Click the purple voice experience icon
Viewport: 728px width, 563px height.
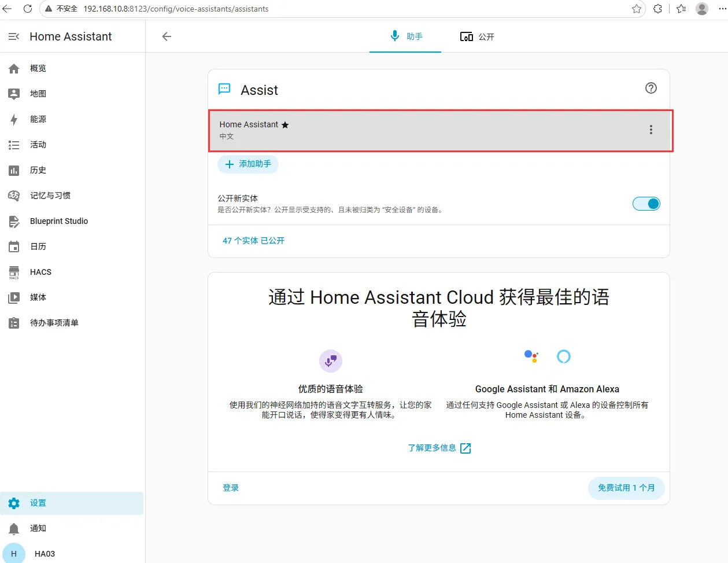(331, 361)
